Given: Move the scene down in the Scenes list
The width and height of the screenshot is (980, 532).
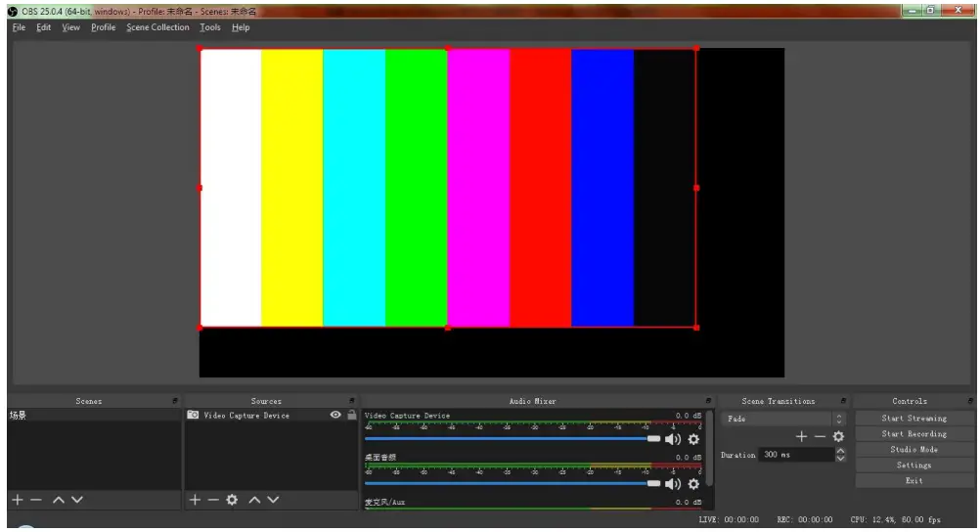Looking at the screenshot, I should [77, 500].
